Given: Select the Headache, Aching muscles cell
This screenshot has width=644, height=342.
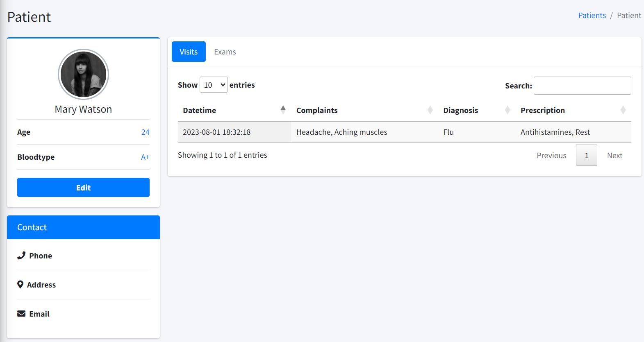Looking at the screenshot, I should 365,132.
